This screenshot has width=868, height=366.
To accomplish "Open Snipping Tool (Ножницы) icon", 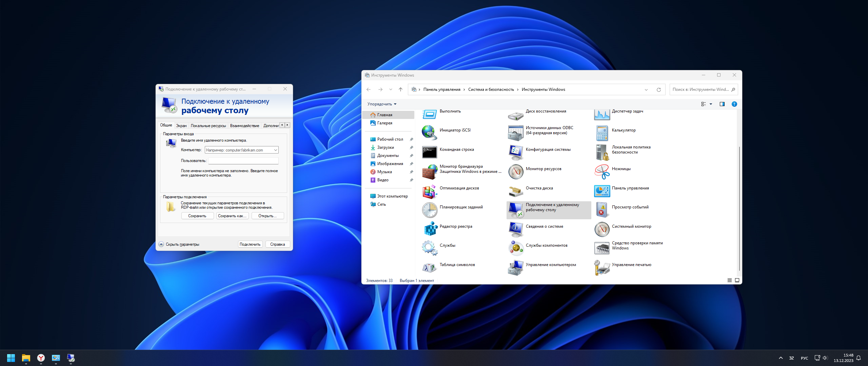I will click(601, 171).
